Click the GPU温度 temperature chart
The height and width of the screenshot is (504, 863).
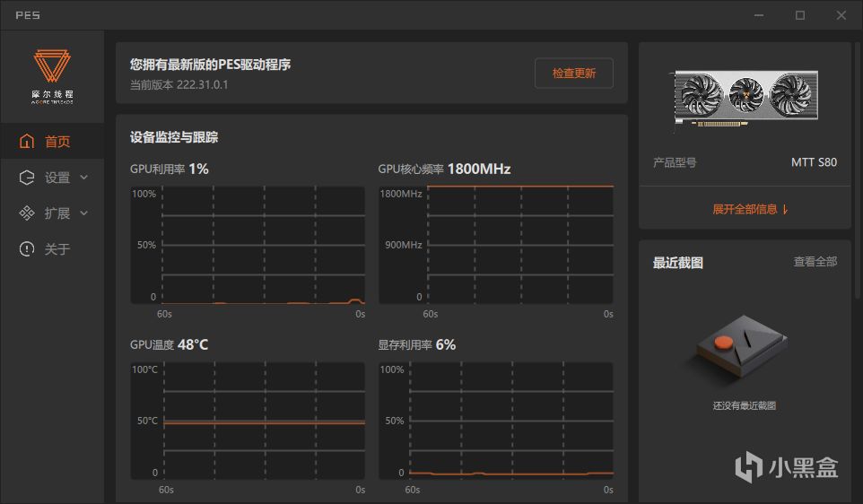(248, 421)
